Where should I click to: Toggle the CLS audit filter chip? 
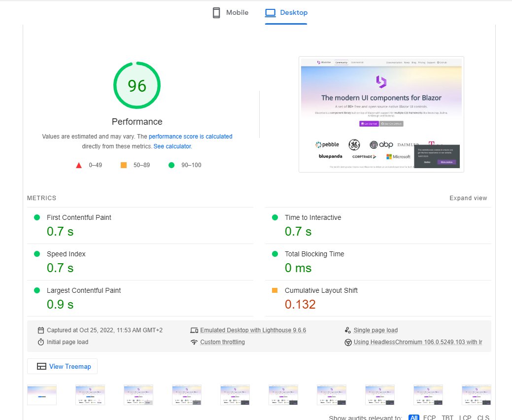pos(483,418)
